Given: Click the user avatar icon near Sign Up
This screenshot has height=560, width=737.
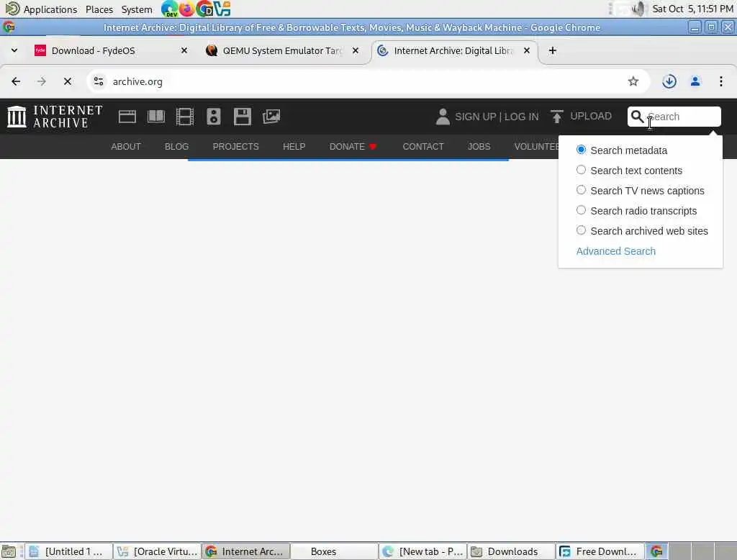Looking at the screenshot, I should (x=443, y=117).
